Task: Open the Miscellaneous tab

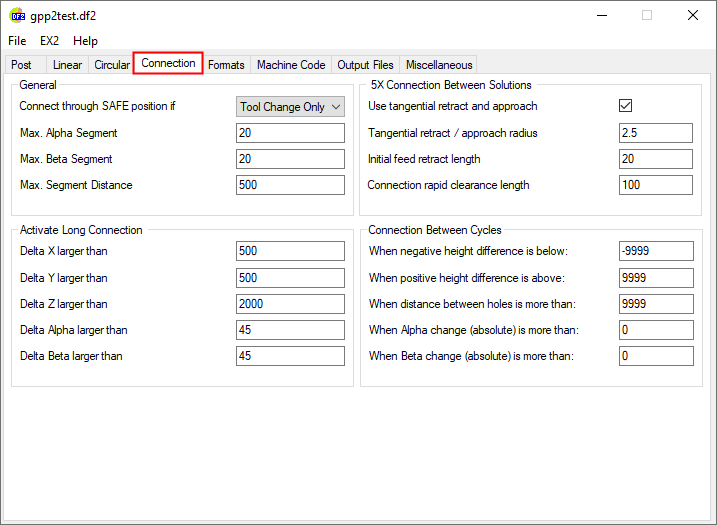Action: (439, 65)
